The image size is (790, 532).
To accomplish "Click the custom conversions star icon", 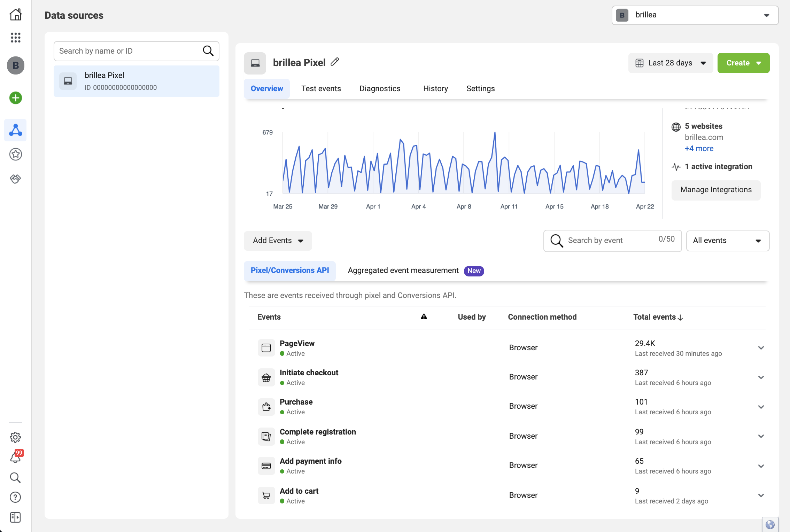I will coord(16,154).
